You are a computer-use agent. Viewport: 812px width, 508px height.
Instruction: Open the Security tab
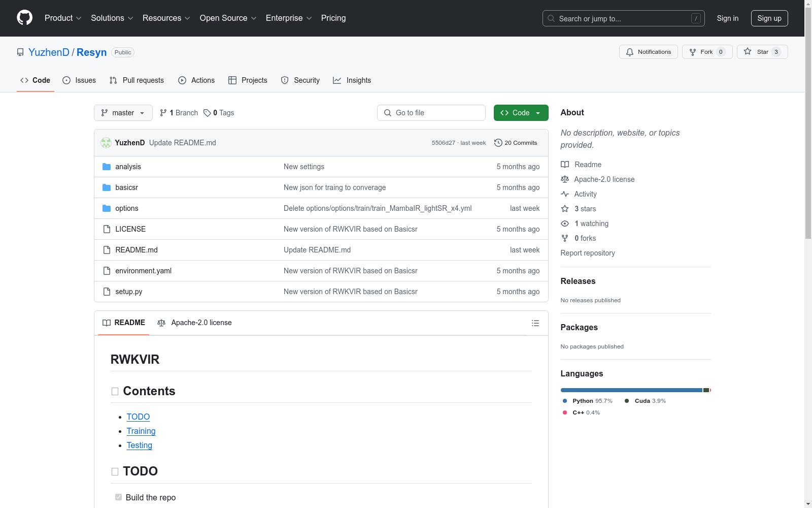tap(300, 80)
